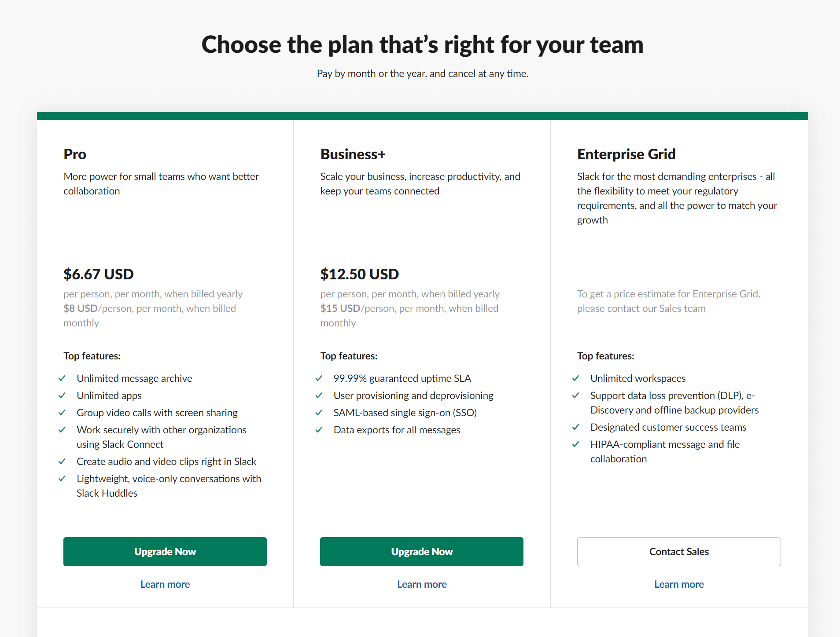This screenshot has height=637, width=840.
Task: Follow Learn more link for Enterprise Grid
Action: click(x=679, y=584)
